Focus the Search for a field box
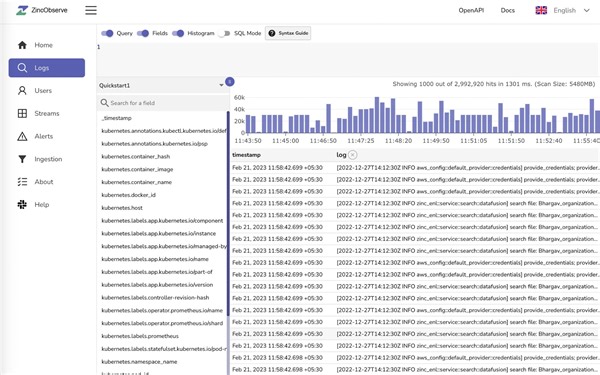This screenshot has height=375, width=600. click(163, 103)
